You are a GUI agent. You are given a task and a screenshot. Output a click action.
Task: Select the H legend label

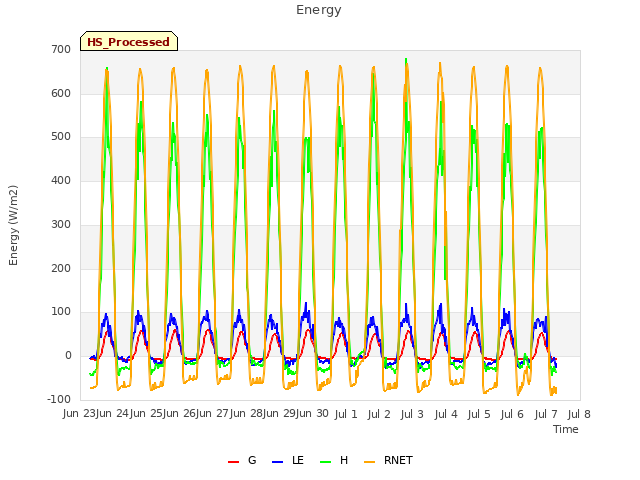point(344,460)
